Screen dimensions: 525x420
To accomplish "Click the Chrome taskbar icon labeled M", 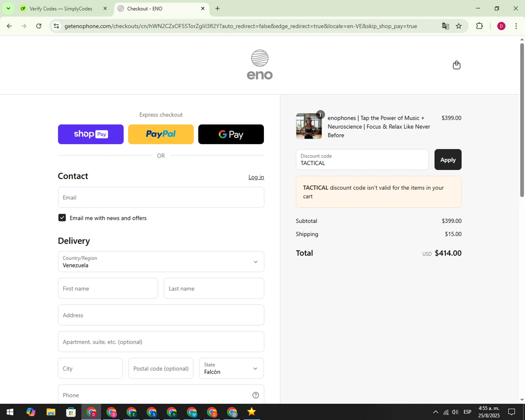I will (192, 412).
